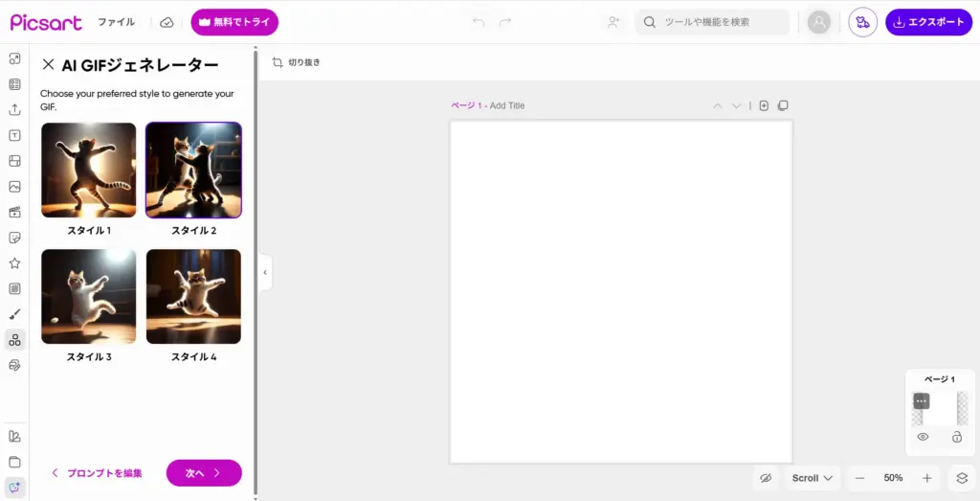Click the highlighted apps sidebar icon
This screenshot has height=501, width=980.
14,340
